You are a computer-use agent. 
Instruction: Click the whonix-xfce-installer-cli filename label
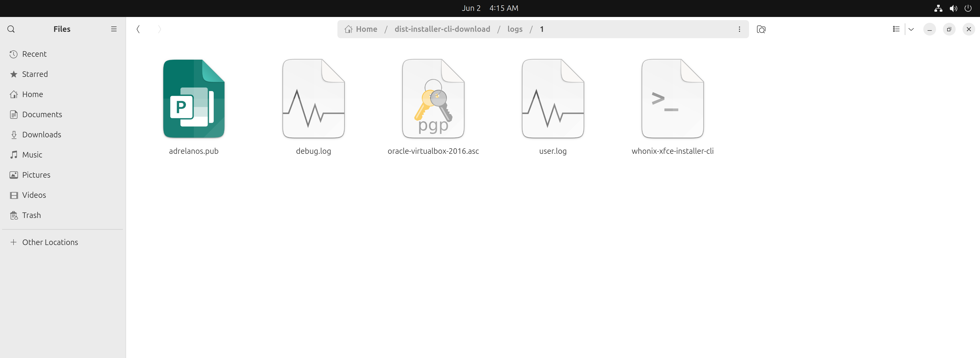(x=672, y=151)
